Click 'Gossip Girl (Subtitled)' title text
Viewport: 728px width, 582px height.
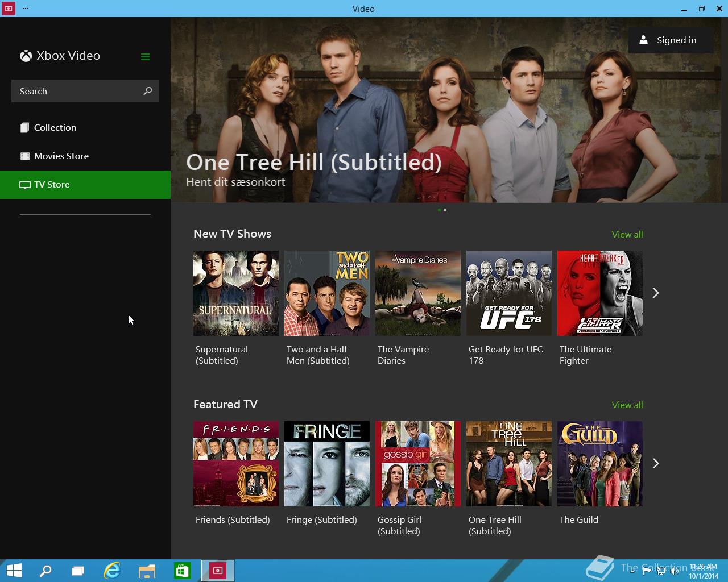399,526
